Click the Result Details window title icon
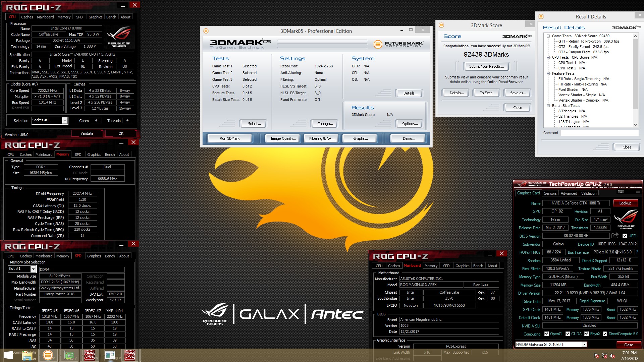 click(x=541, y=16)
